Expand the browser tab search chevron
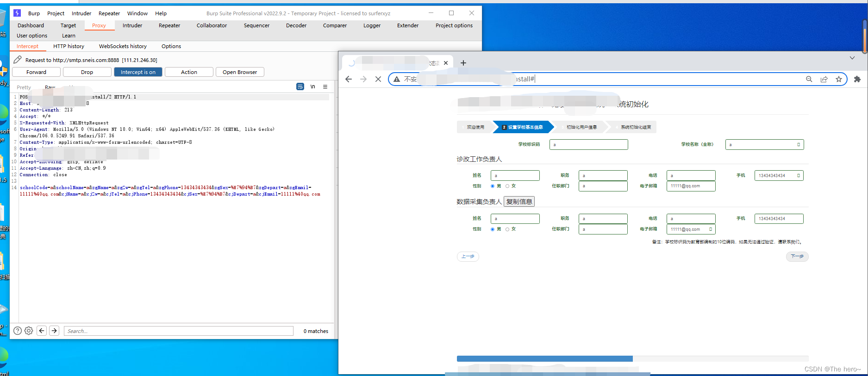 [x=852, y=58]
